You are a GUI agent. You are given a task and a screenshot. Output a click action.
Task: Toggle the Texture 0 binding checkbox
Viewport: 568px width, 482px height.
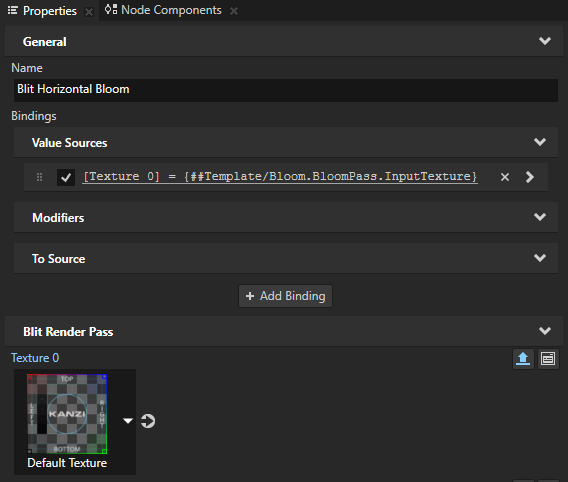(66, 177)
